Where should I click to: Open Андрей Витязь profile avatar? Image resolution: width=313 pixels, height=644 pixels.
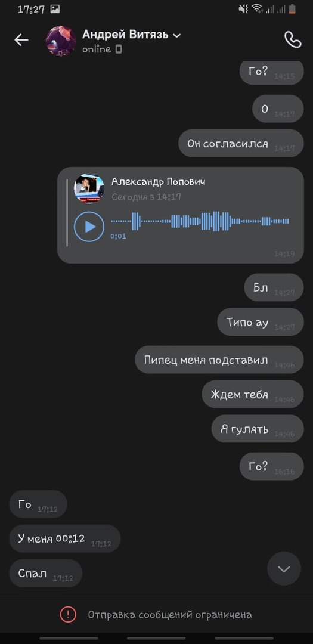pos(61,41)
